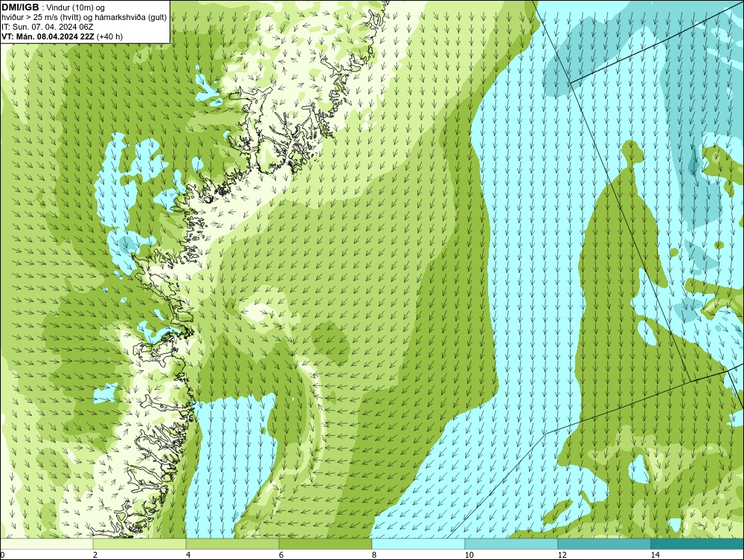Click the 'IT: Sun. 07. 04. 2024 06Z' line
744x560 pixels.
pyautogui.click(x=48, y=27)
